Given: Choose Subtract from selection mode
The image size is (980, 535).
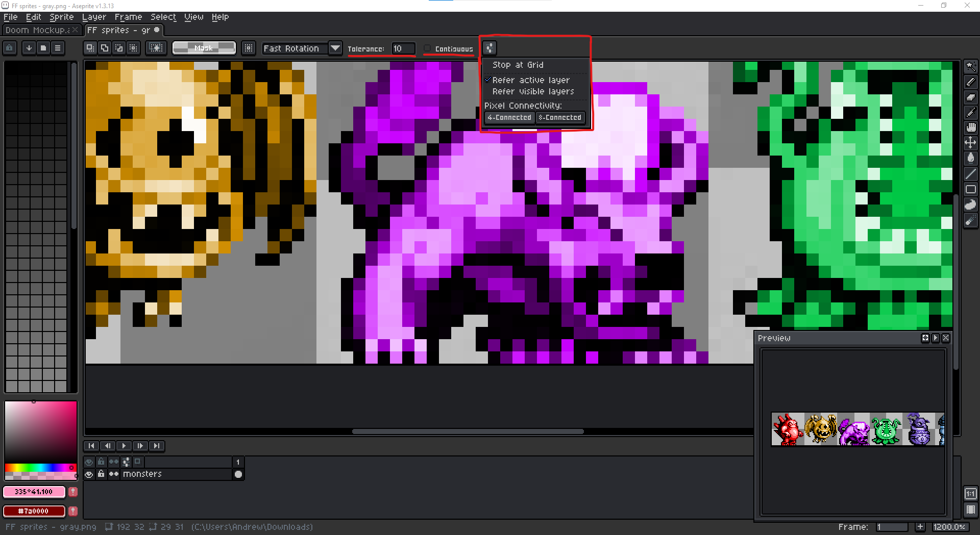Looking at the screenshot, I should click(119, 48).
